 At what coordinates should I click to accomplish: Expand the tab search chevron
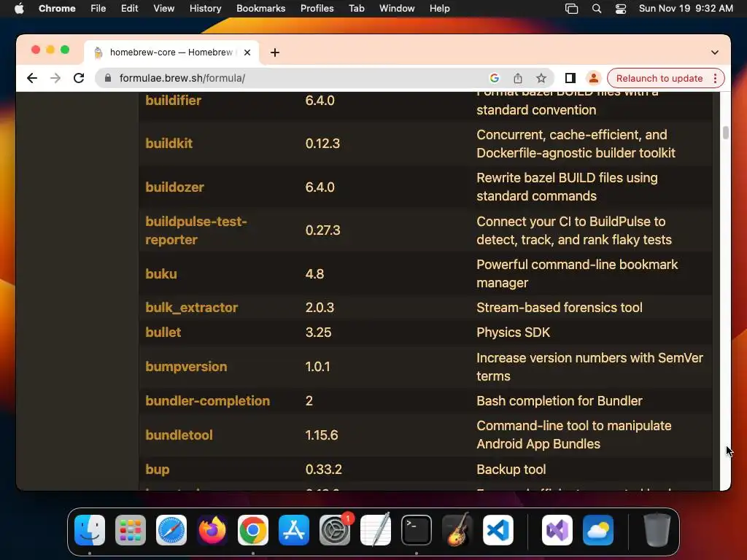coord(715,52)
